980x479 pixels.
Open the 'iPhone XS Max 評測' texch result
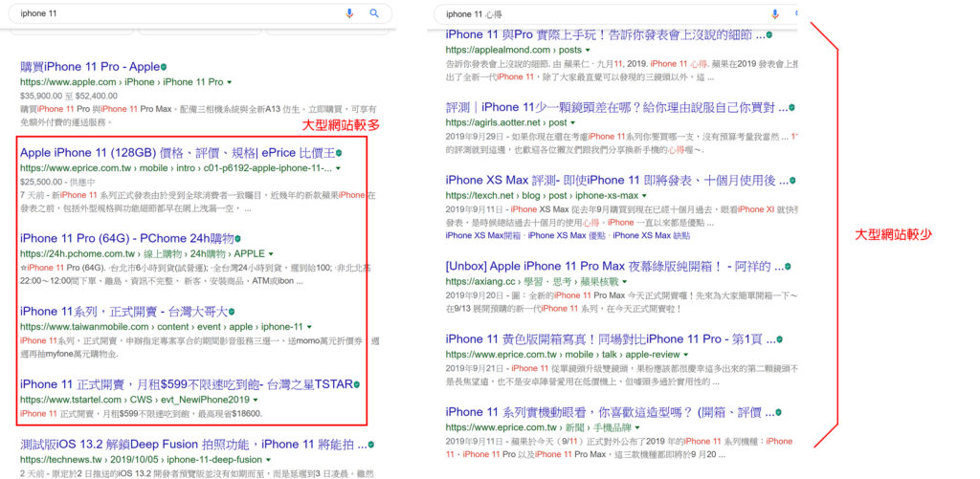click(x=617, y=181)
